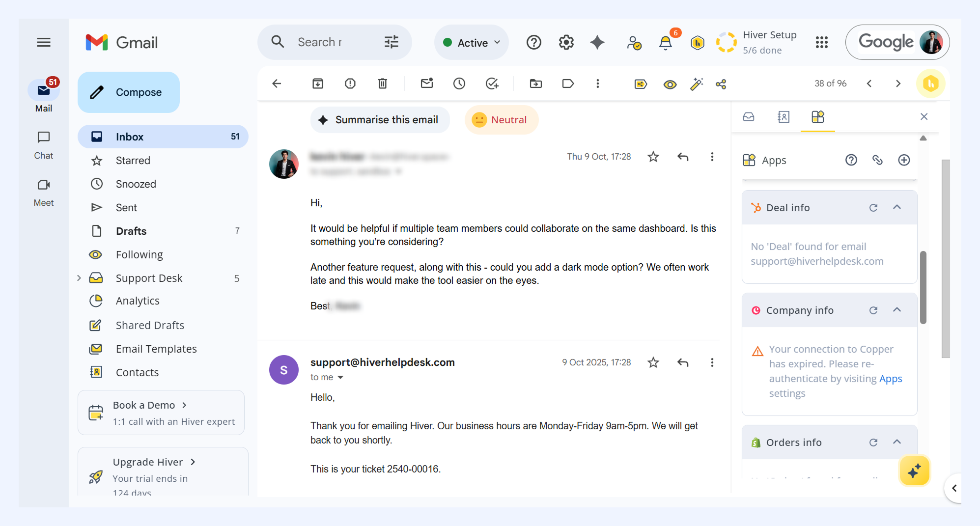980x526 pixels.
Task: Click the magic wand toolbar icon
Action: 697,84
